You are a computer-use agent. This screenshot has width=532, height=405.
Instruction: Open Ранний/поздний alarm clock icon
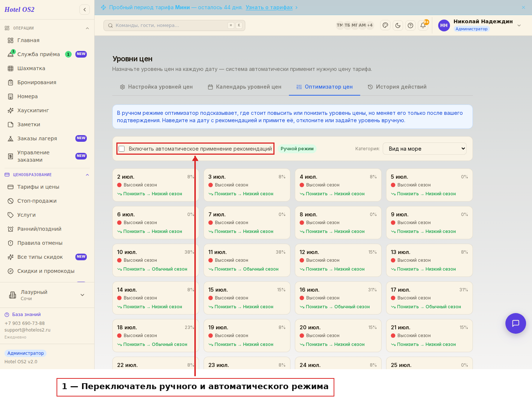coord(10,229)
